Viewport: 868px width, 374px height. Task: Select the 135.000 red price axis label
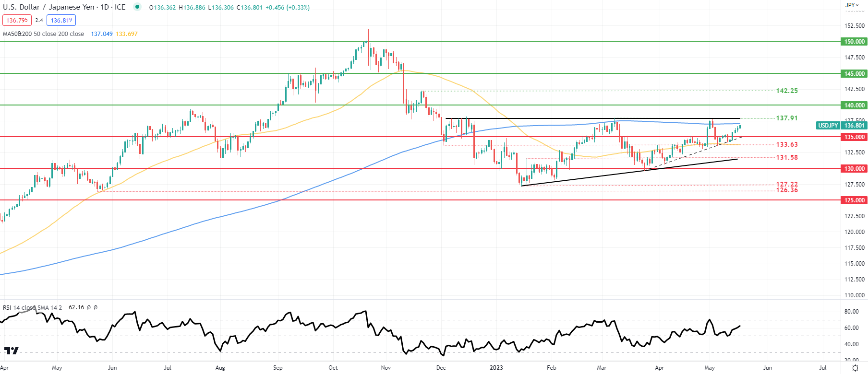[x=854, y=137]
